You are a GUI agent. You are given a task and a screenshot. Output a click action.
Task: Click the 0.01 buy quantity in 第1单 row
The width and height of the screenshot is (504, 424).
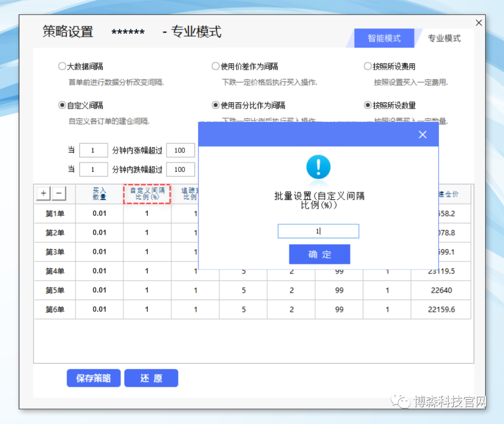coord(99,213)
